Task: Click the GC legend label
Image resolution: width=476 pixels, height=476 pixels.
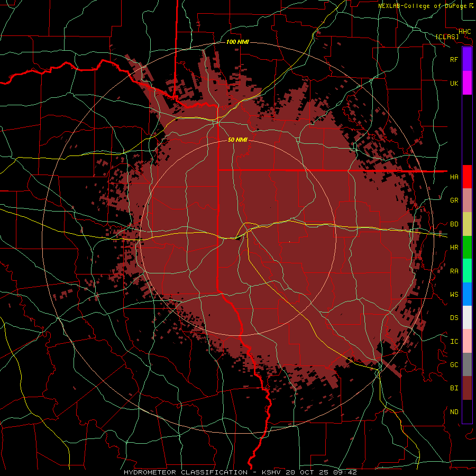Action: click(x=454, y=365)
